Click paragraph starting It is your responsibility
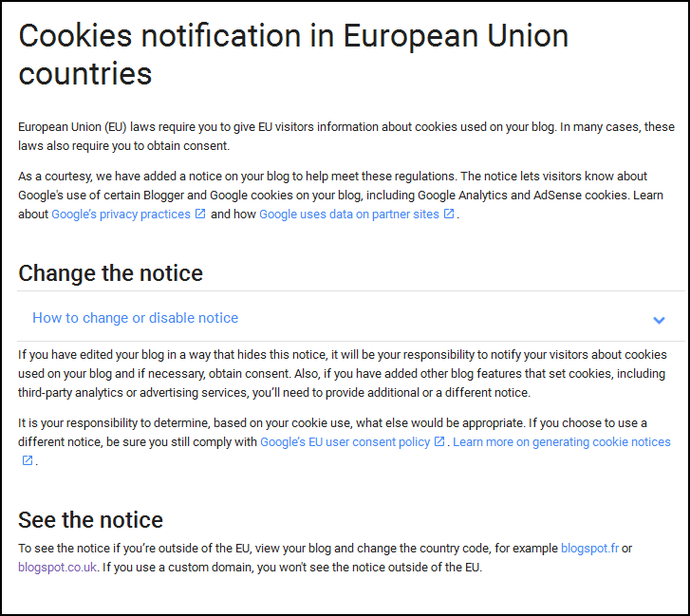The image size is (690, 616). pos(345,441)
